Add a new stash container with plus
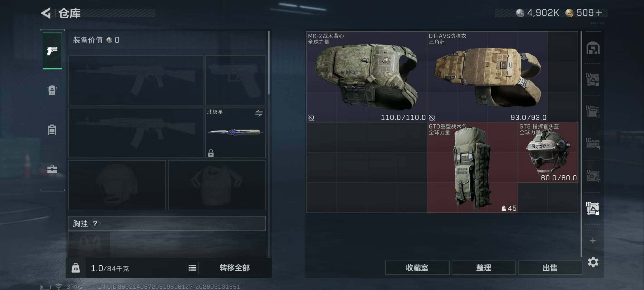 pyautogui.click(x=593, y=241)
